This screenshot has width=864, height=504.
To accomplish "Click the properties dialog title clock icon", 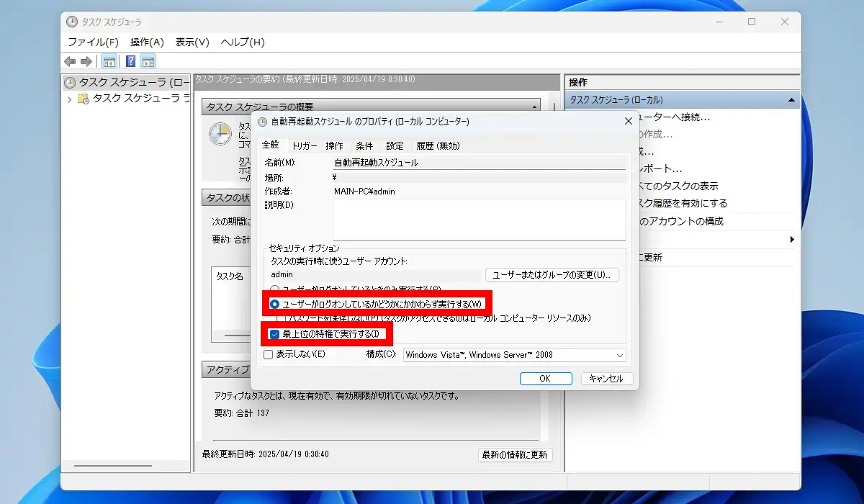I will [262, 122].
